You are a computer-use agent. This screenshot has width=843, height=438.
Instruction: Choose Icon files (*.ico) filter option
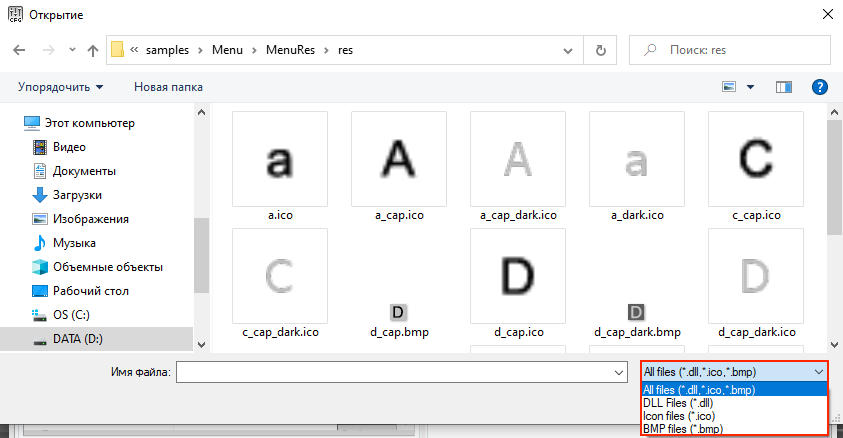[x=680, y=416]
